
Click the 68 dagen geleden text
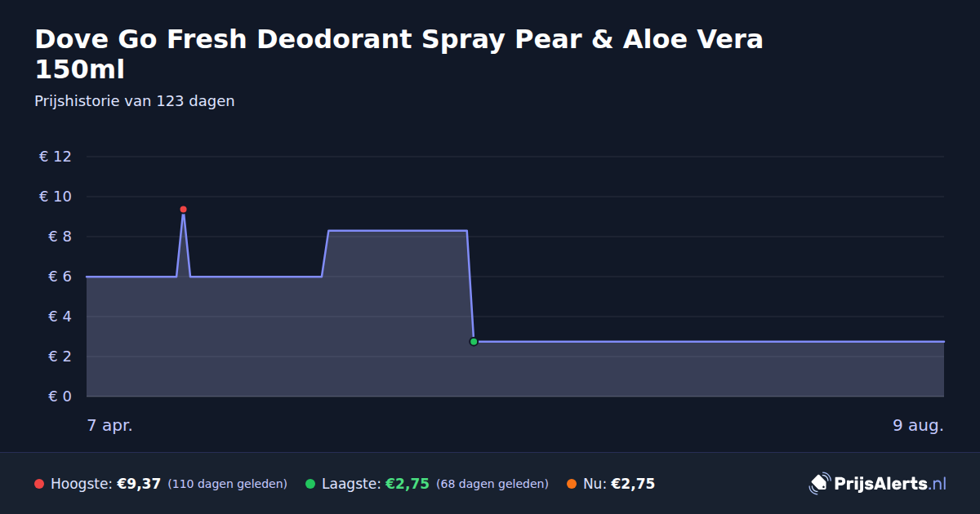point(492,484)
